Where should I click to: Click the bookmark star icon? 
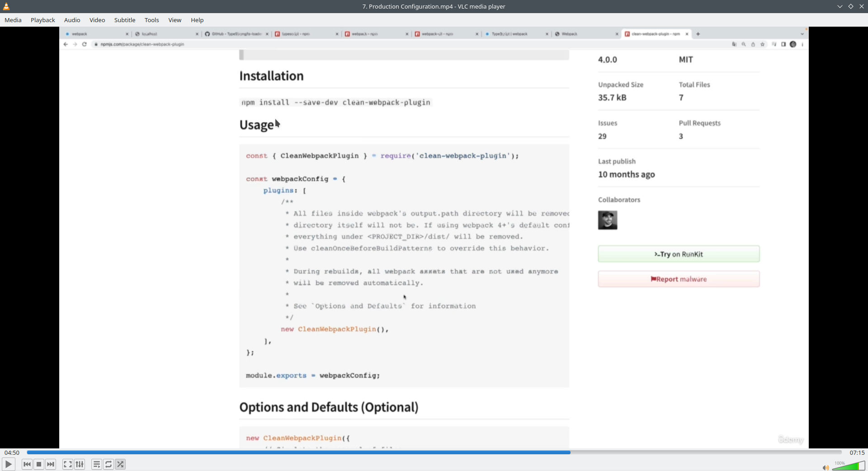coord(763,44)
